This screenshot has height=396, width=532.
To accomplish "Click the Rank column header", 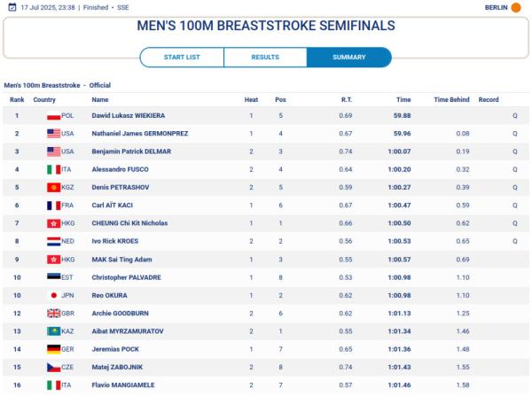I will click(x=17, y=99).
